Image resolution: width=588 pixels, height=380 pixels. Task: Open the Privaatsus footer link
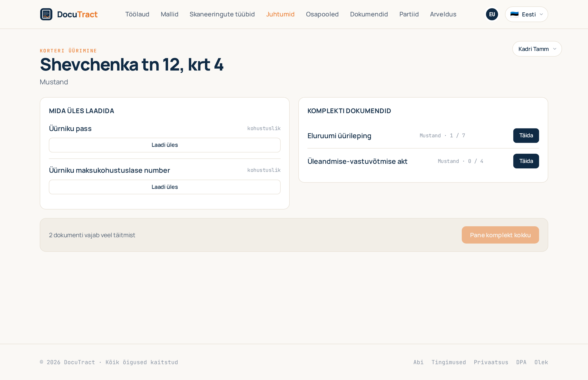[x=491, y=362]
